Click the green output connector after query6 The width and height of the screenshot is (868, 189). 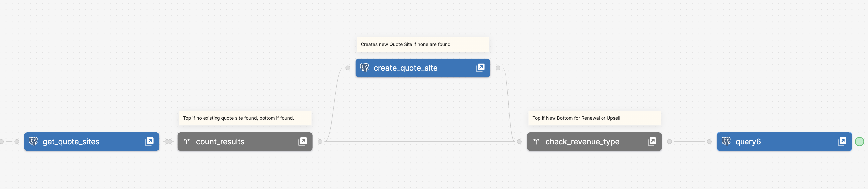(x=859, y=141)
